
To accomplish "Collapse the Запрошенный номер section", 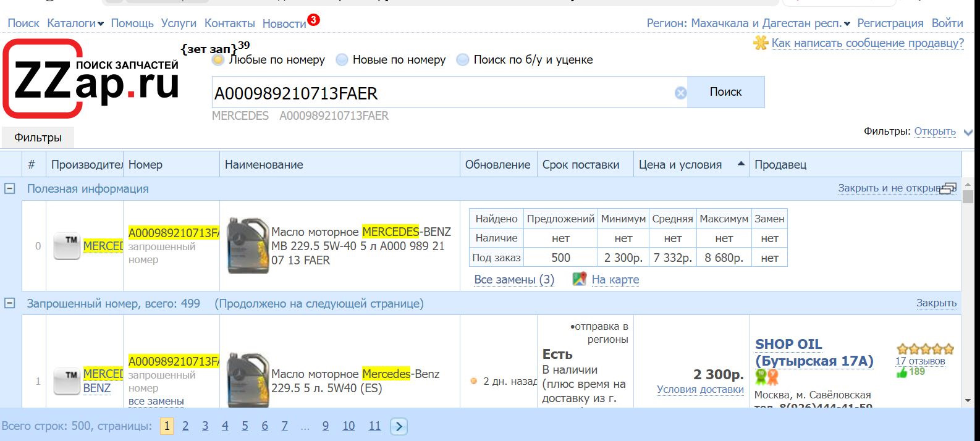I will (x=10, y=303).
